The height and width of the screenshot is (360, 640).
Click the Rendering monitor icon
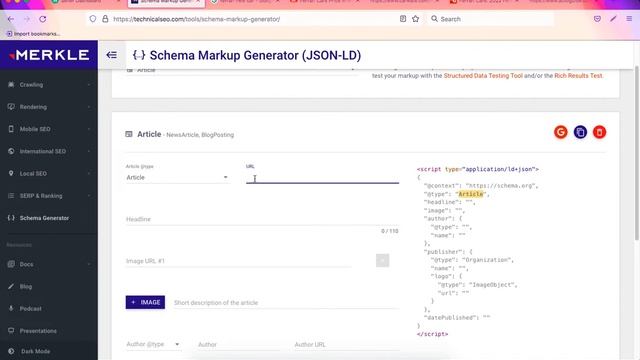11,107
